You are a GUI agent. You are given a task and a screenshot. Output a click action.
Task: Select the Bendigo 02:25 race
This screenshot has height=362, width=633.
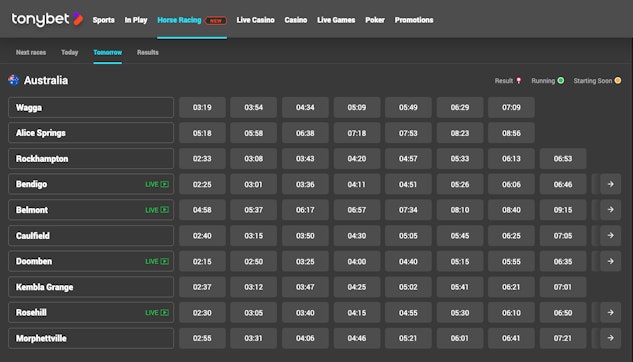202,184
